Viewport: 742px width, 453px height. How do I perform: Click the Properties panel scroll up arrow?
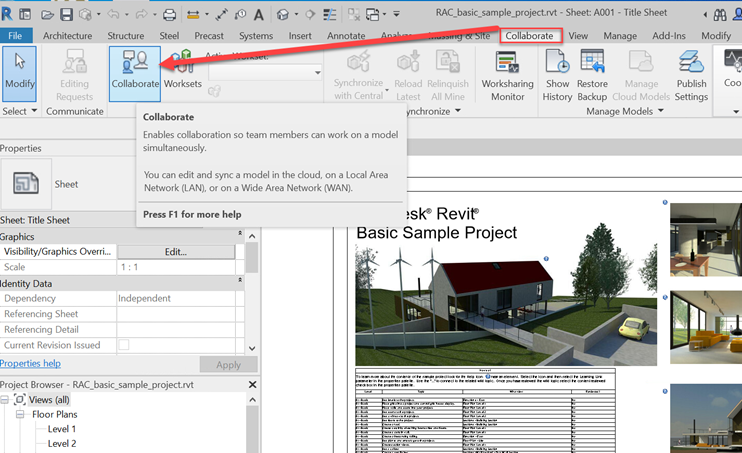pos(252,236)
